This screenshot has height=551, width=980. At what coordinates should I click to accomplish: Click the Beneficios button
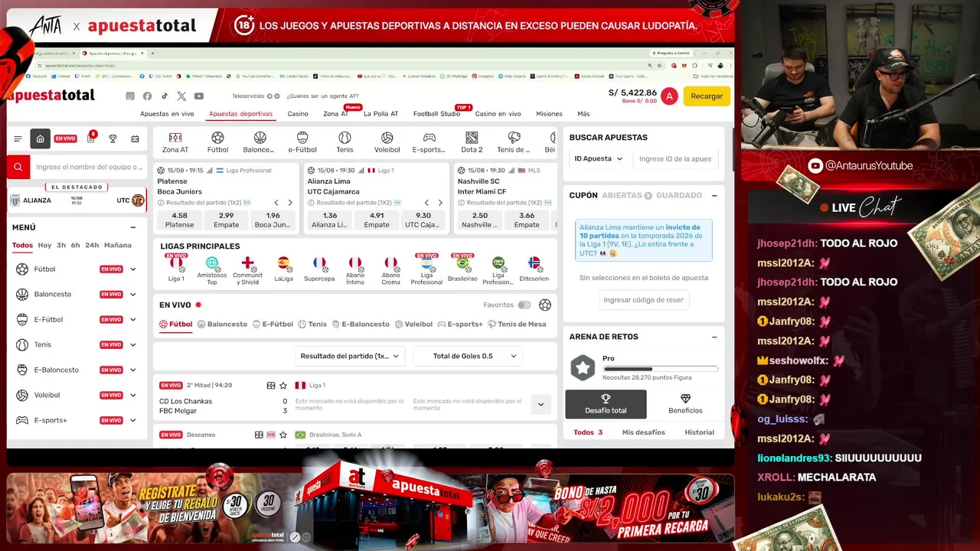pos(685,404)
